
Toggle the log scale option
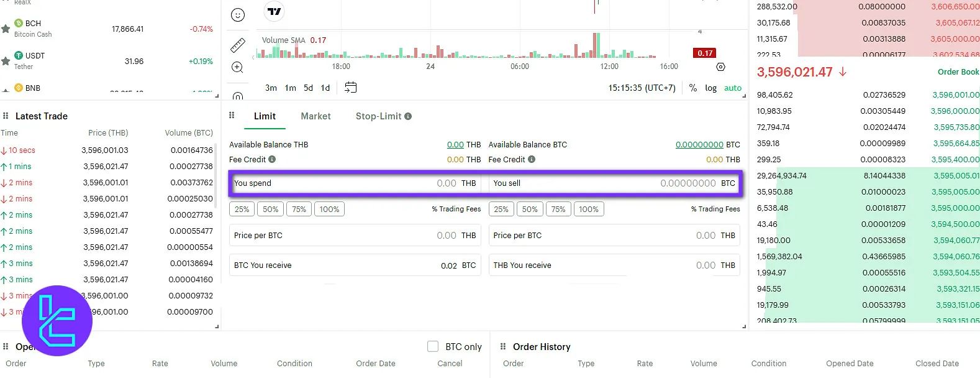pos(710,88)
